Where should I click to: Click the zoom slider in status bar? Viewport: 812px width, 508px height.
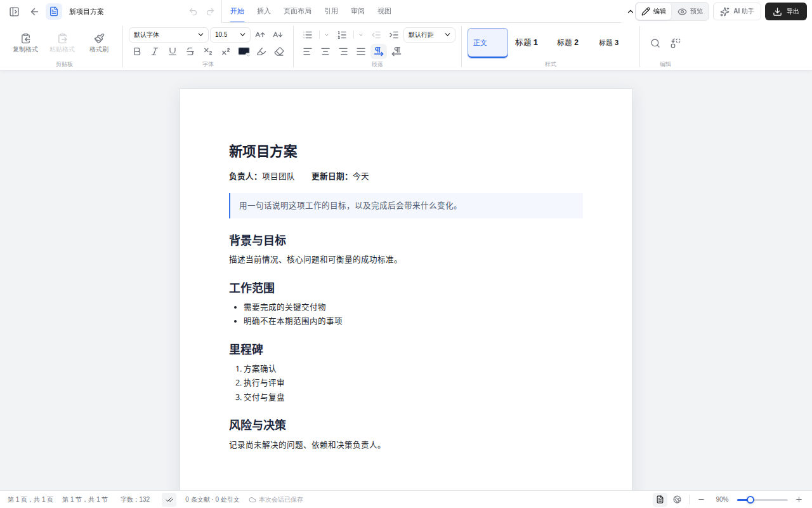762,500
